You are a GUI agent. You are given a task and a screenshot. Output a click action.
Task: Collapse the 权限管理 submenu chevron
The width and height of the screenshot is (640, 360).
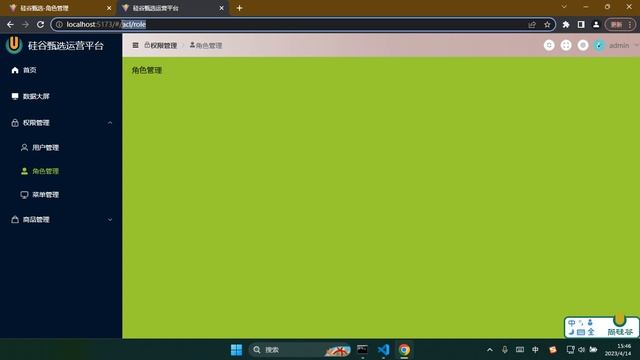click(x=110, y=123)
